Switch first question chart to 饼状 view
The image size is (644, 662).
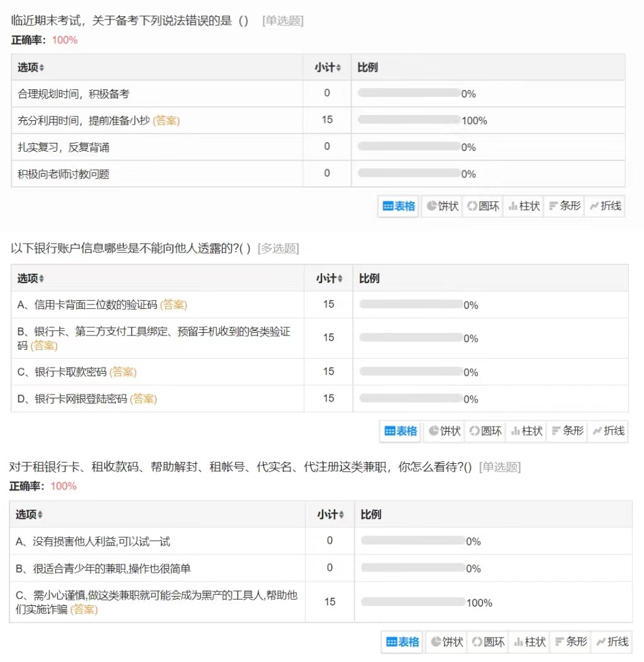[443, 206]
